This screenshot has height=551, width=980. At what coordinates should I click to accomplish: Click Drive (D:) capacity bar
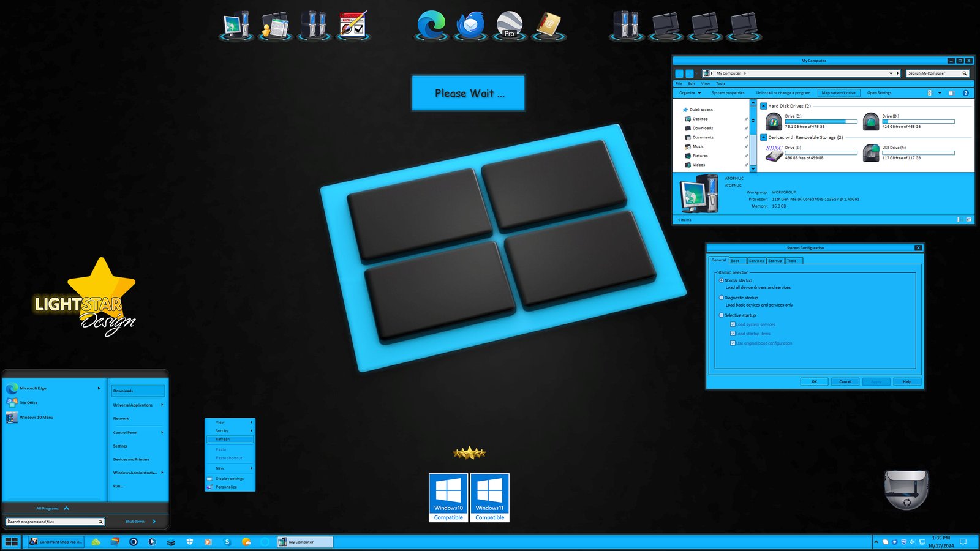click(x=918, y=121)
